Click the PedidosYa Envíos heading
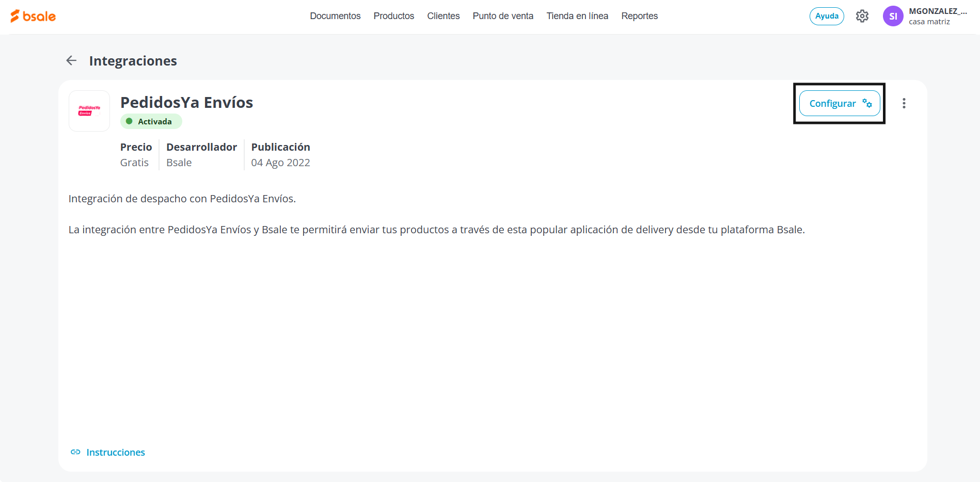This screenshot has height=482, width=980. (x=186, y=102)
